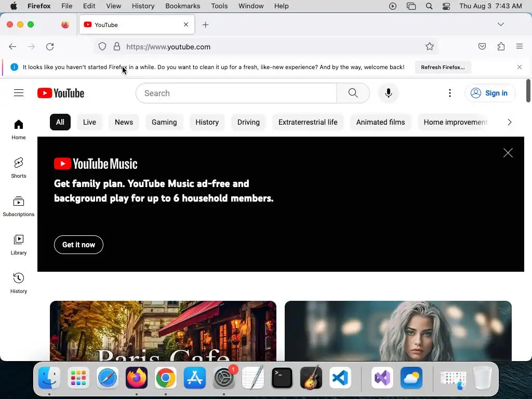Open the silver-haired woman video thumbnail
The image size is (532, 399).
(398, 331)
